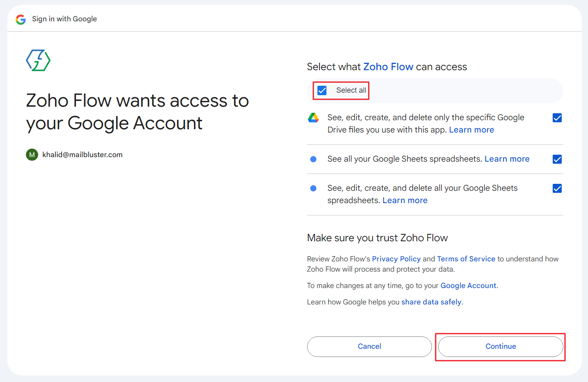Uncheck See all Google Sheets spreadsheets permission
This screenshot has width=588, height=382.
coord(557,159)
